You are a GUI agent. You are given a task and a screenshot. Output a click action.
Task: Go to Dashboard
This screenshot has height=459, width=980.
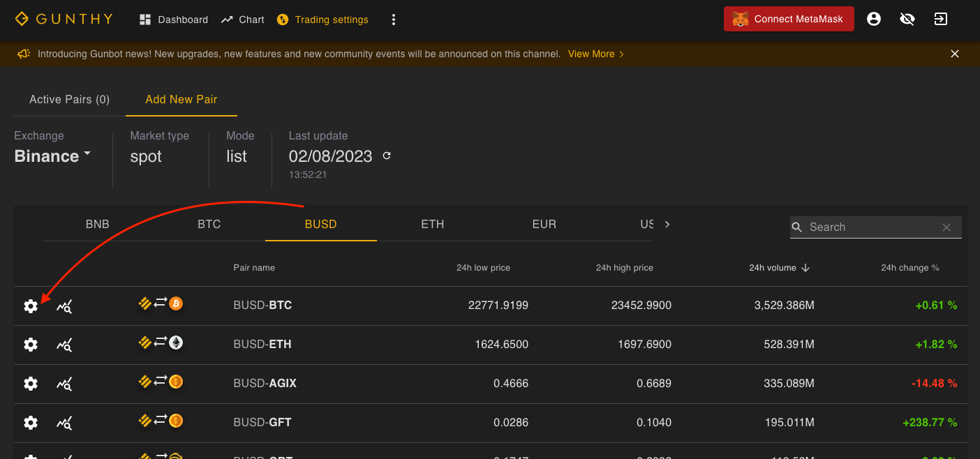[x=174, y=20]
